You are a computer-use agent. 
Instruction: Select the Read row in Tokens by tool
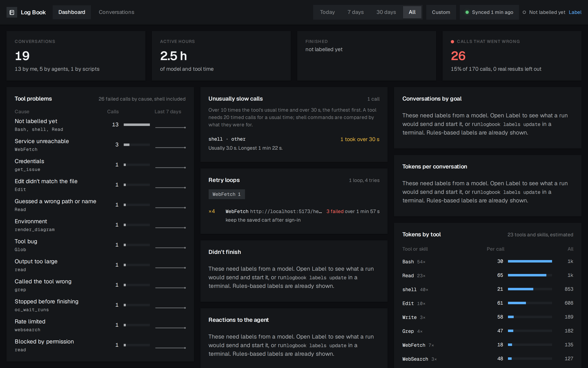click(x=488, y=275)
